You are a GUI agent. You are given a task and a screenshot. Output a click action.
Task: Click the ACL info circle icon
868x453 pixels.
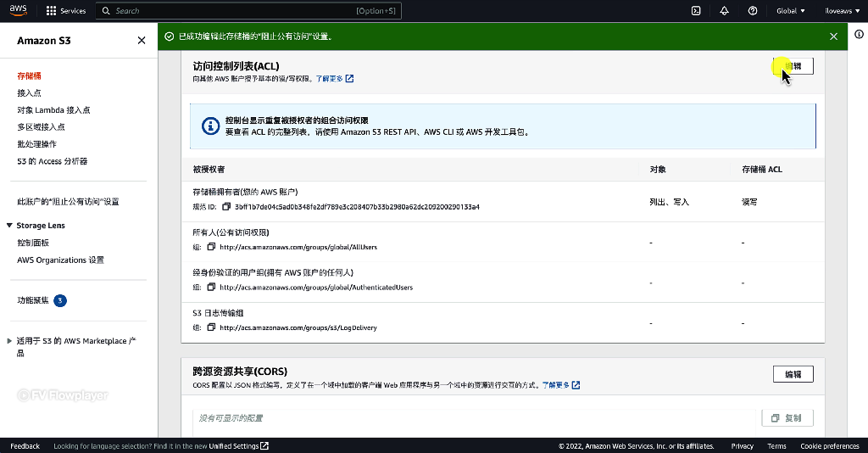coord(210,126)
